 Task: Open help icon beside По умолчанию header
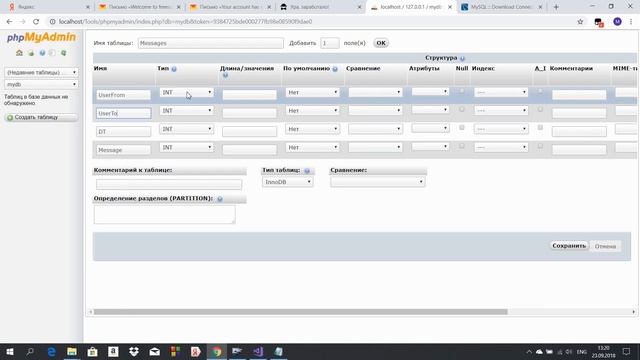point(335,69)
